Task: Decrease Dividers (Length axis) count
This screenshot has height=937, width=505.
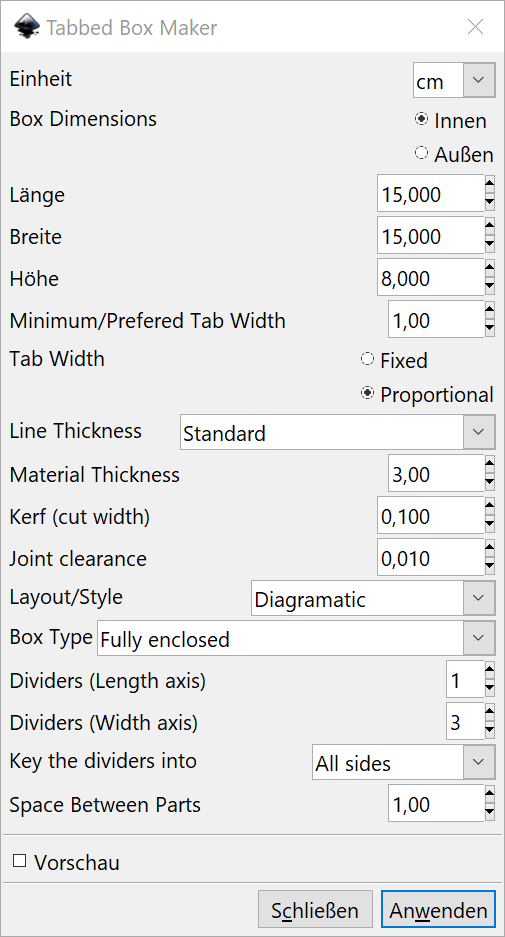Action: point(489,690)
